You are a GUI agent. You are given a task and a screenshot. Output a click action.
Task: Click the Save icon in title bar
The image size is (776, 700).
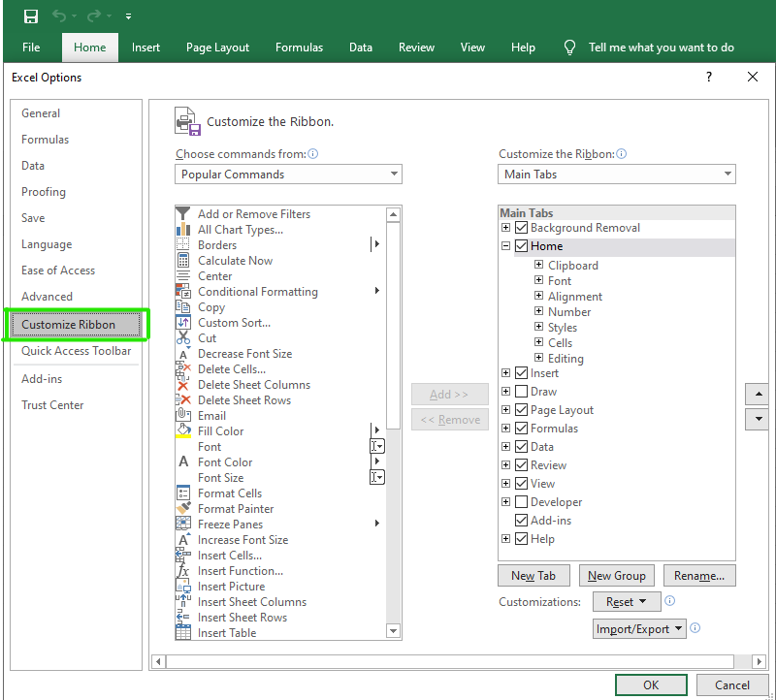tap(31, 16)
